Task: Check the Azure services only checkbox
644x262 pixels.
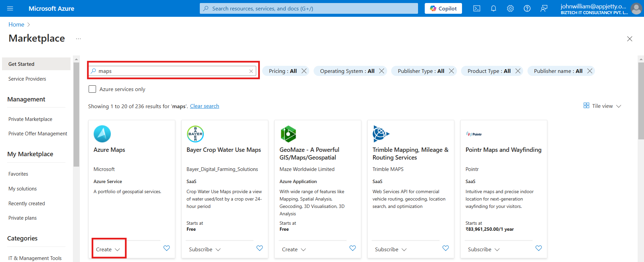Action: click(x=92, y=89)
